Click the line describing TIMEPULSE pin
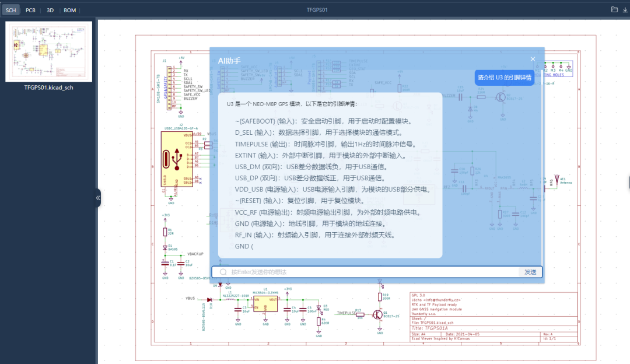 point(327,144)
